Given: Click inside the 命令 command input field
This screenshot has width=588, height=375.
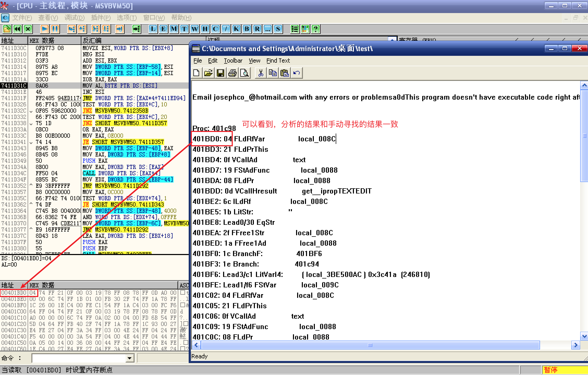Looking at the screenshot, I should [78, 358].
